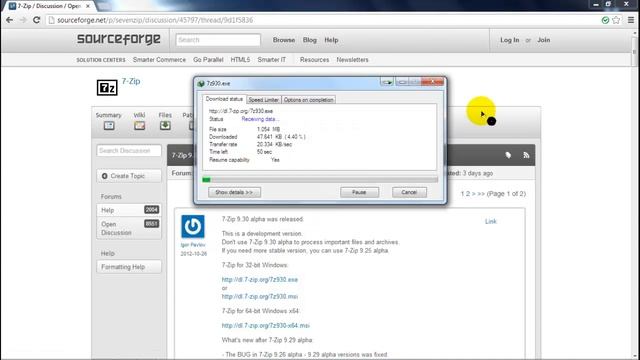Click the sourceforge logo
This screenshot has width=640, height=360.
[119, 39]
